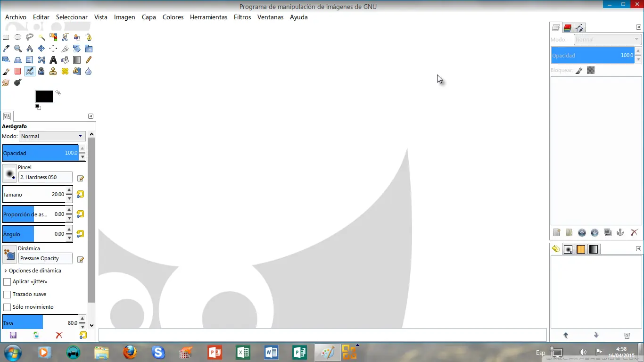Reset colors to default black and white
This screenshot has height=362, width=644.
(38, 107)
